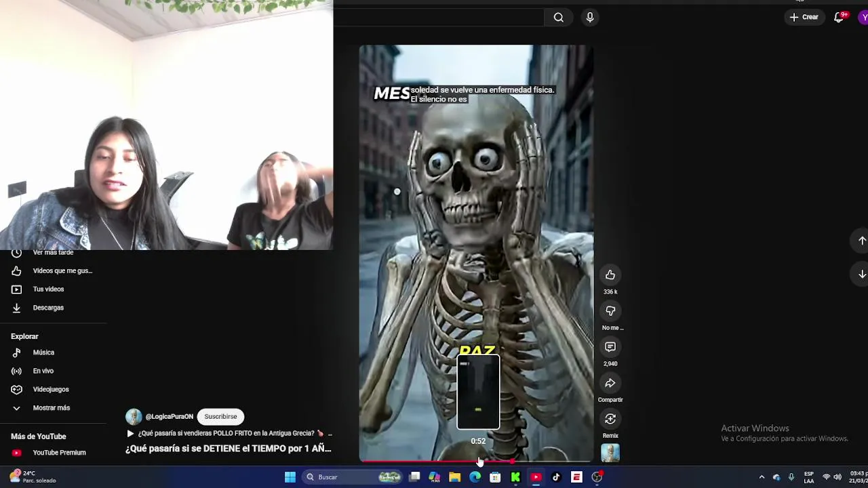The height and width of the screenshot is (488, 868).
Task: Click the comment count 2,940
Action: coord(610,364)
